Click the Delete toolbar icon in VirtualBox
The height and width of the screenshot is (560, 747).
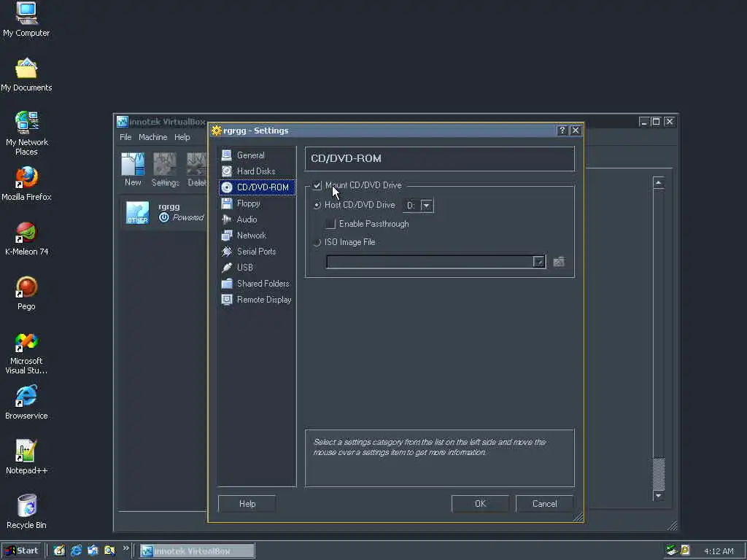point(197,169)
